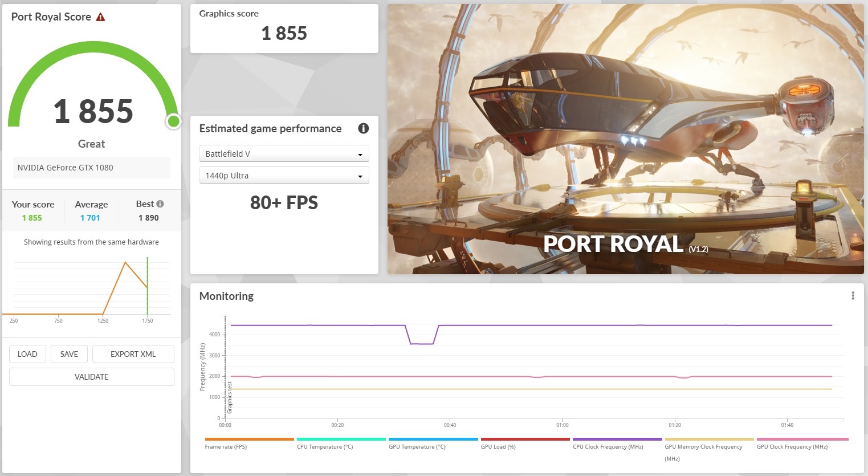This screenshot has height=476, width=868.
Task: Click the 80+ FPS estimate text
Action: click(284, 202)
